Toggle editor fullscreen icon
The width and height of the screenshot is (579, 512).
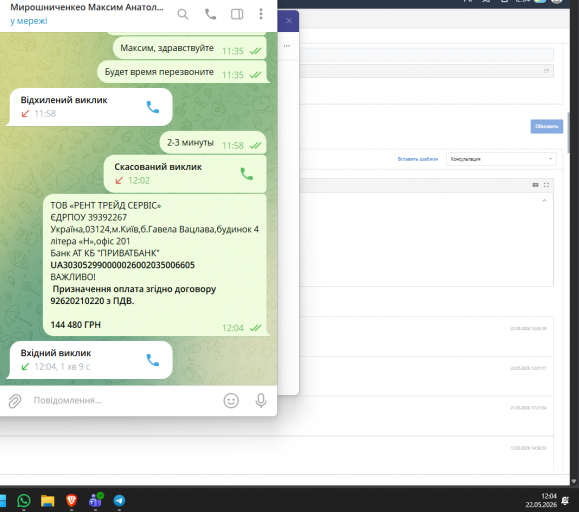pos(547,185)
